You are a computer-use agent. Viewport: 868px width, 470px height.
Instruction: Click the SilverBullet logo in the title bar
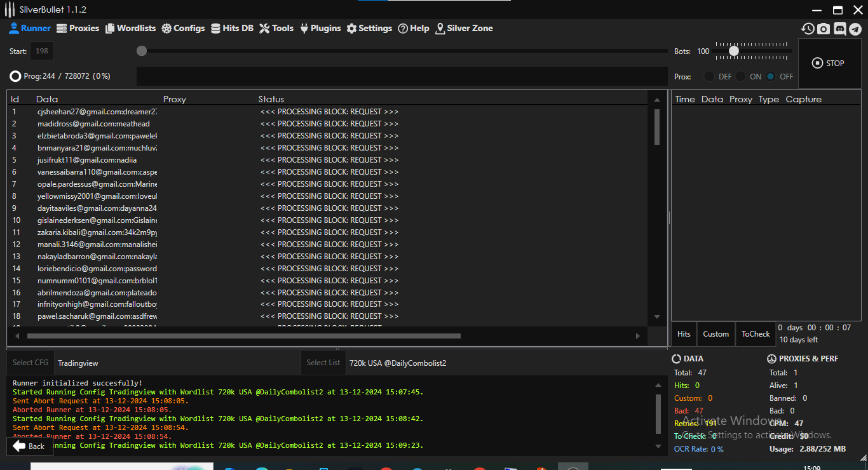pyautogui.click(x=10, y=10)
